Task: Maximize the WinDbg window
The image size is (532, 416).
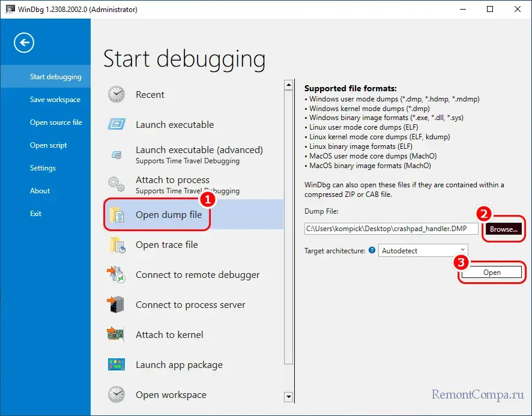Action: pyautogui.click(x=489, y=9)
